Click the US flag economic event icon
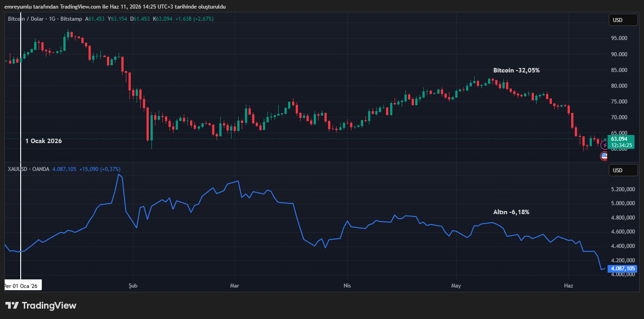Image resolution: width=644 pixels, height=319 pixels. tap(604, 156)
